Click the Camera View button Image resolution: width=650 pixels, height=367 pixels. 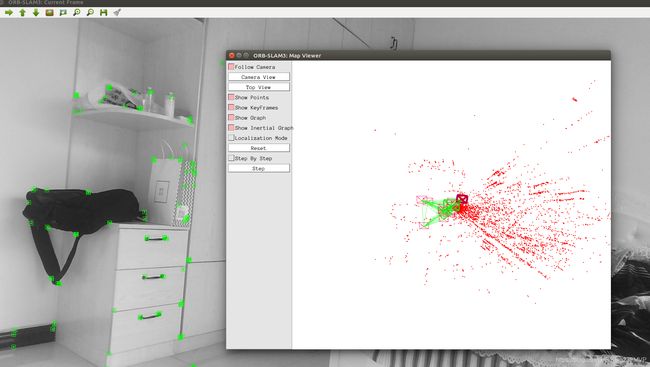259,77
